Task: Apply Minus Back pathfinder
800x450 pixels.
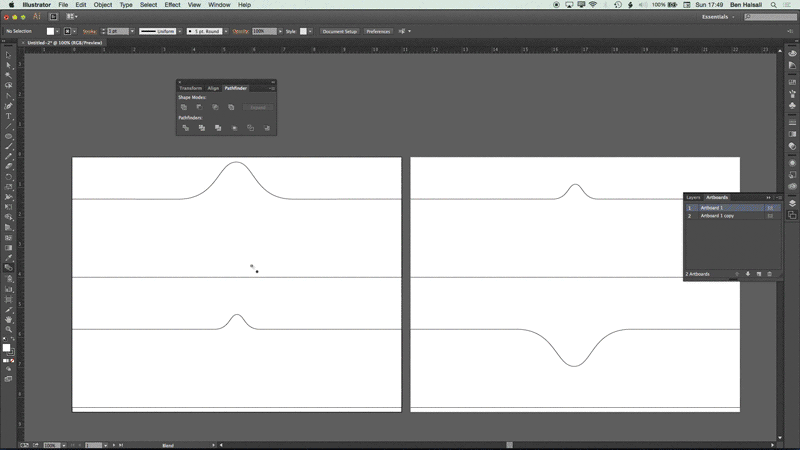Action: point(267,128)
